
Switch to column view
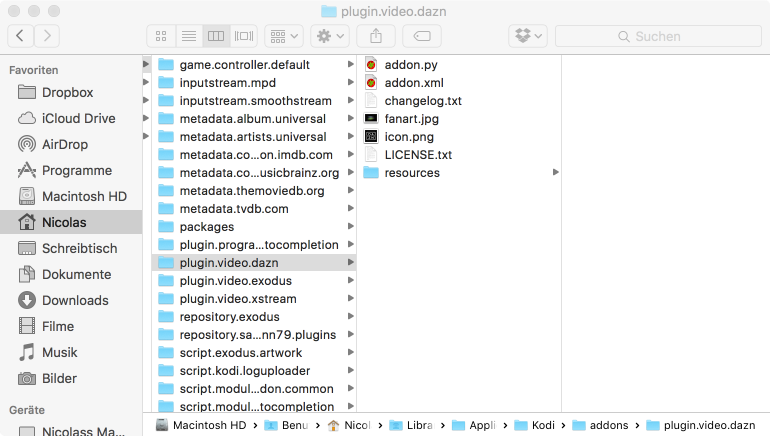coord(216,36)
